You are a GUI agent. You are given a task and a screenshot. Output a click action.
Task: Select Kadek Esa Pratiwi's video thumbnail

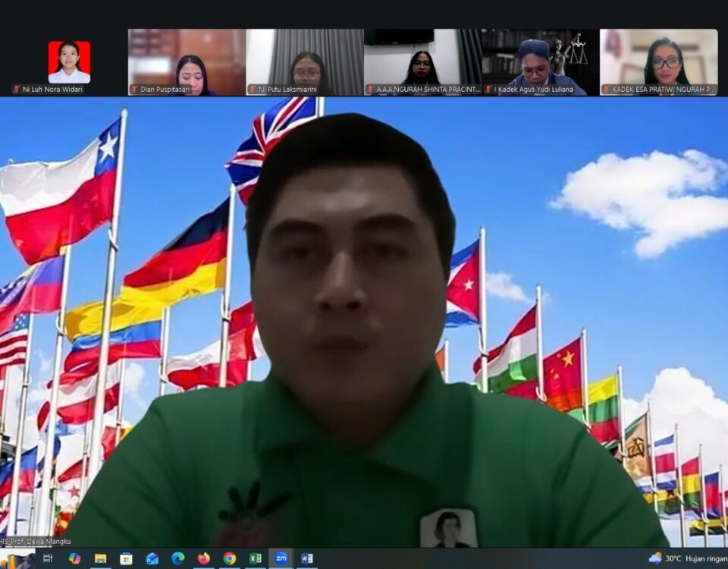coord(658,62)
